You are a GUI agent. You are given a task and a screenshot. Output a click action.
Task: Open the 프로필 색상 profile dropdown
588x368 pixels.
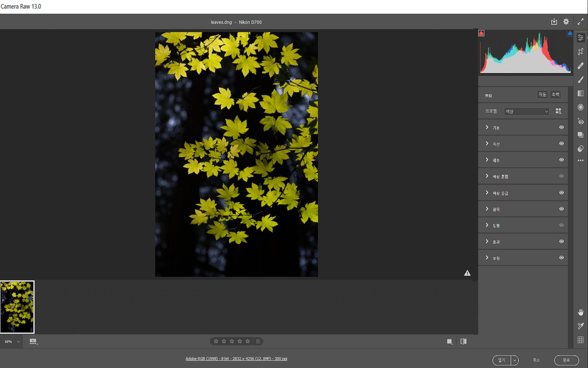coord(526,111)
